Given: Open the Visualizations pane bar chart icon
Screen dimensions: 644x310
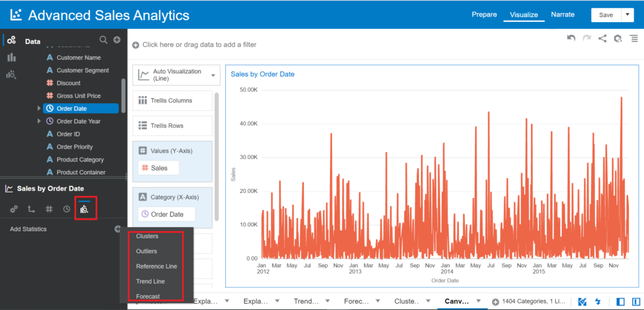Looking at the screenshot, I should click(x=11, y=57).
